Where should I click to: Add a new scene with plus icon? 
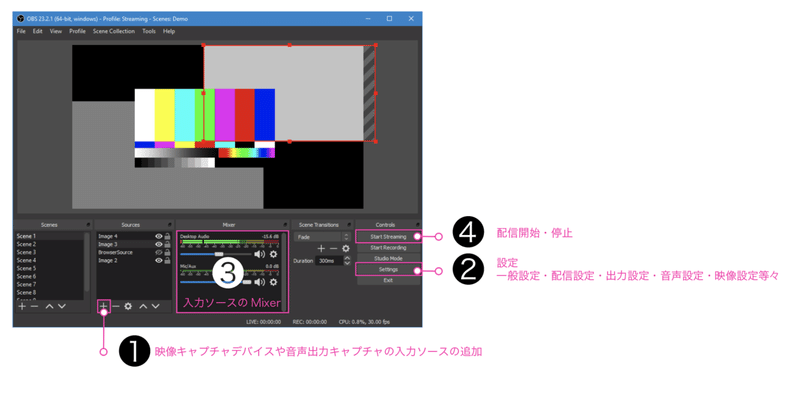(x=22, y=306)
